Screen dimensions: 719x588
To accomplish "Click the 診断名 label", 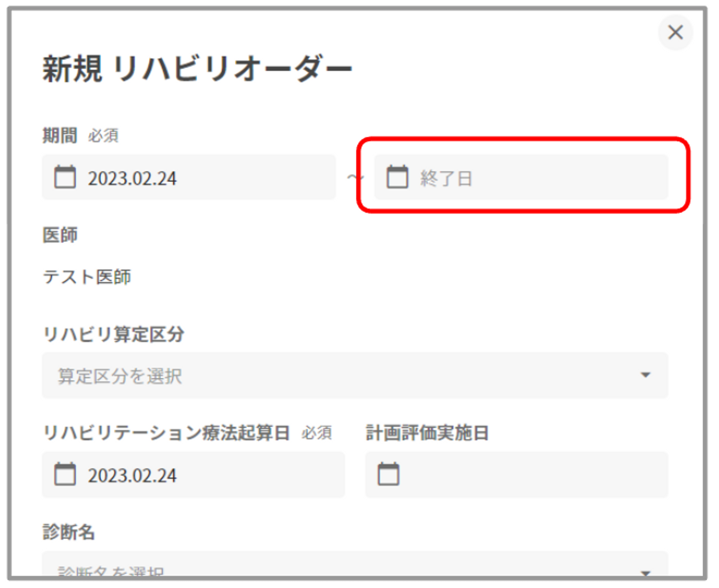I will (69, 532).
